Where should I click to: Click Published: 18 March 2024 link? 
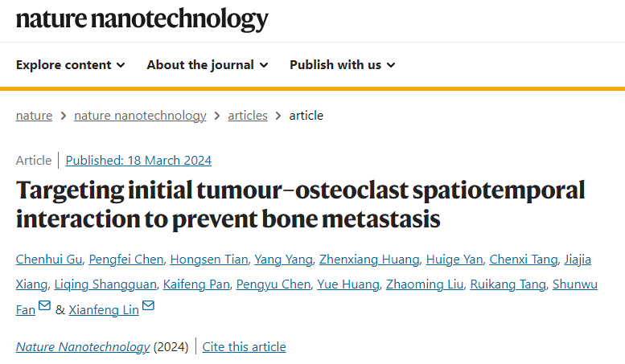[x=138, y=161]
